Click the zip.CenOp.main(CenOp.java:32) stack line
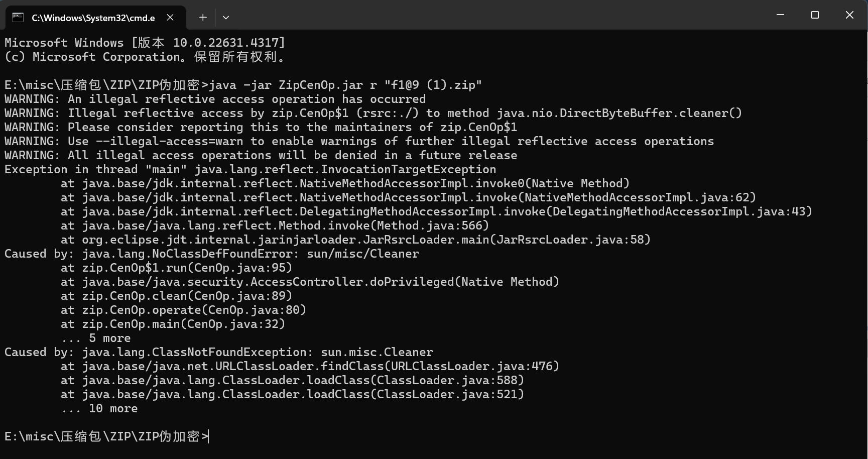Image resolution: width=868 pixels, height=459 pixels. click(x=173, y=324)
